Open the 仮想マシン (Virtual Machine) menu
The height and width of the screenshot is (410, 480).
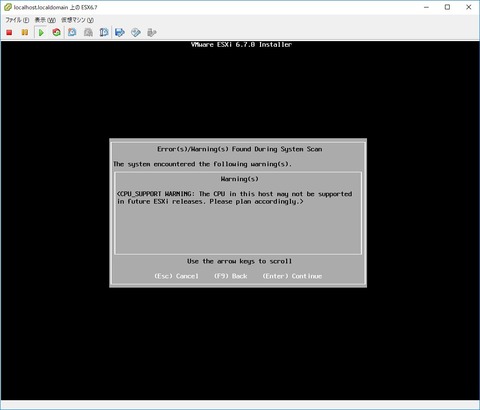[77, 20]
